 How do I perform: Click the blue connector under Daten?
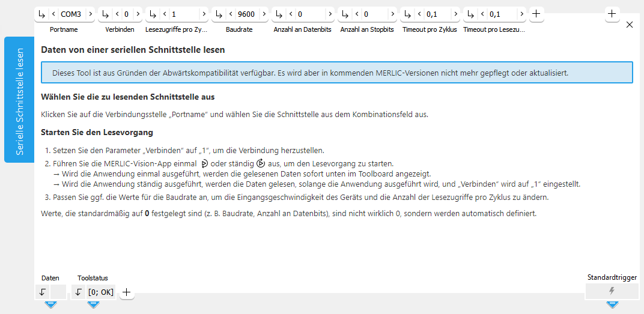tap(50, 304)
